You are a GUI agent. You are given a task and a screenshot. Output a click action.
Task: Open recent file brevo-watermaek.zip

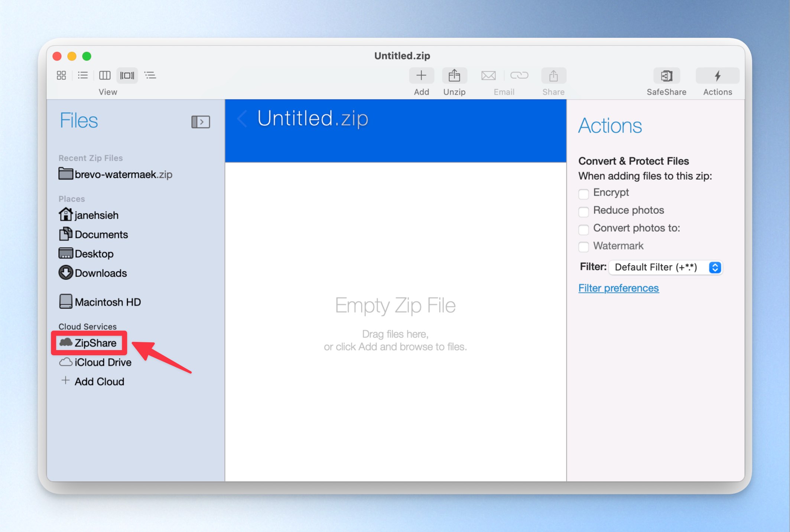(x=116, y=174)
